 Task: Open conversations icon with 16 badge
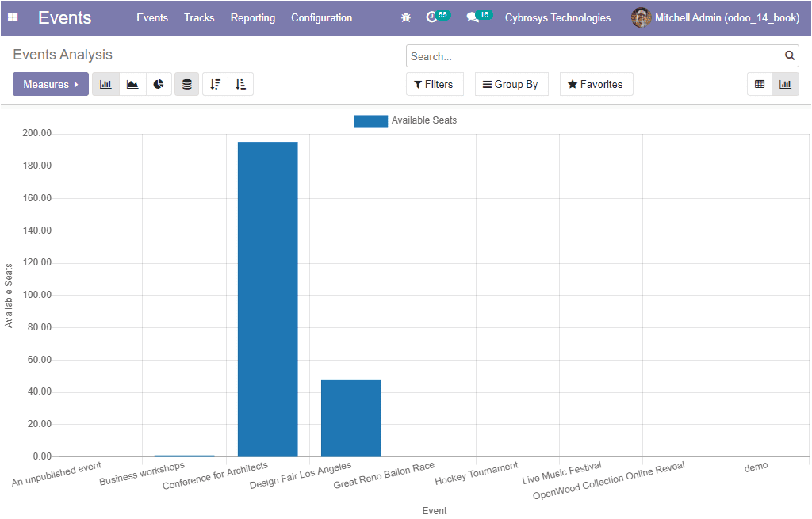coord(478,17)
